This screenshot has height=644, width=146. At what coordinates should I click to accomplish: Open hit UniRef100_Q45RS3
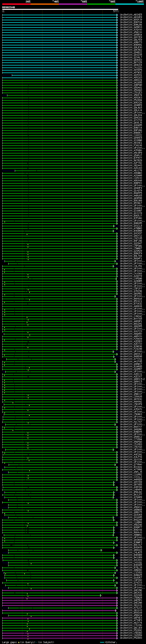coord(131,27)
